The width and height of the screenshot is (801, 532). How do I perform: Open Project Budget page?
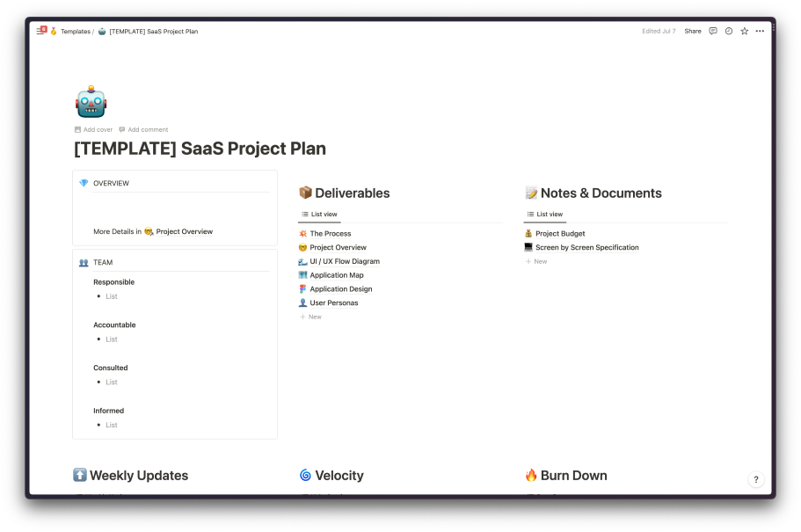pos(560,234)
